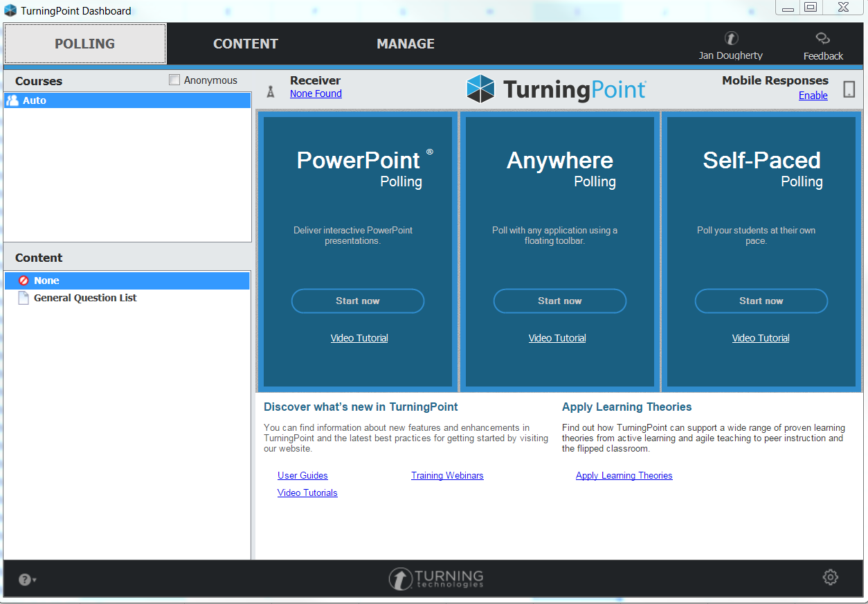Click the receiver tower icon
Screen dimensions: 868x604
(271, 91)
